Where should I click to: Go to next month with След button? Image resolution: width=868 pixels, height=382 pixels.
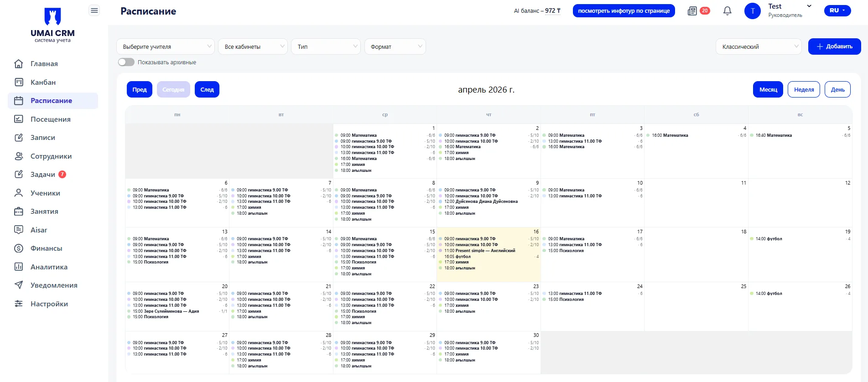tap(207, 90)
